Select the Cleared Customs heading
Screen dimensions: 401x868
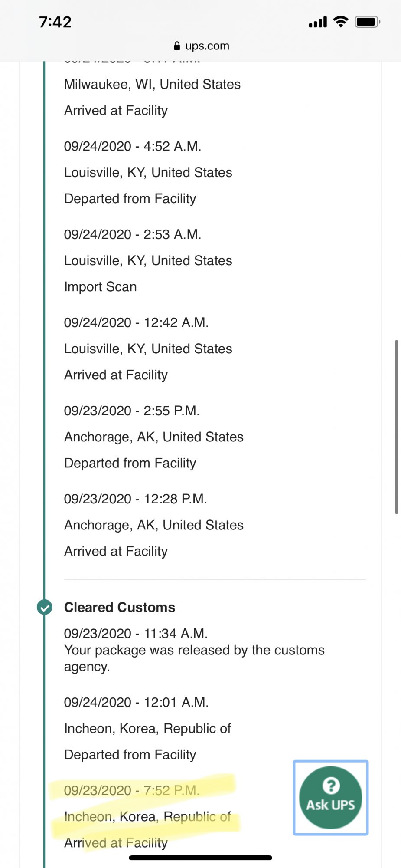tap(120, 607)
